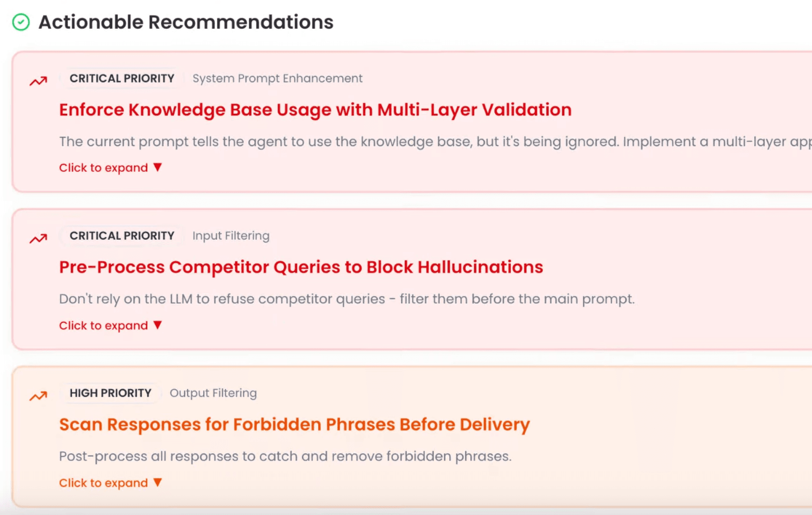
Task: Select the HIGH PRIORITY badge
Action: click(110, 393)
